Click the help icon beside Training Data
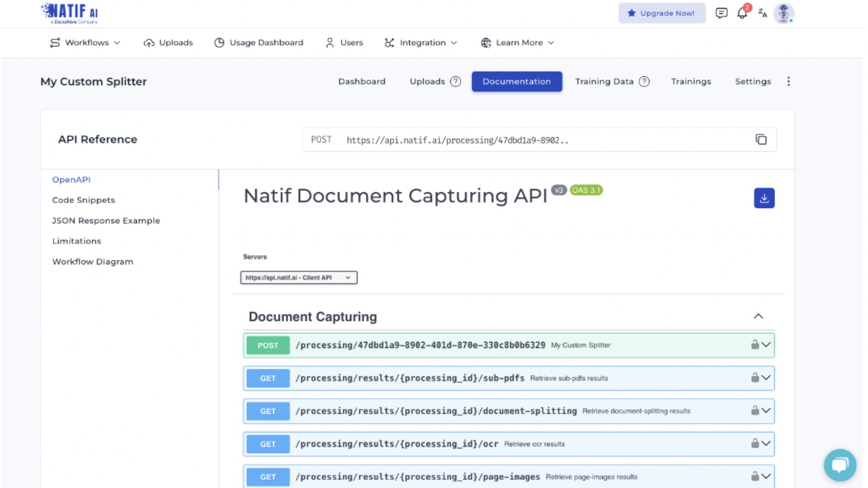This screenshot has height=488, width=868. [644, 81]
